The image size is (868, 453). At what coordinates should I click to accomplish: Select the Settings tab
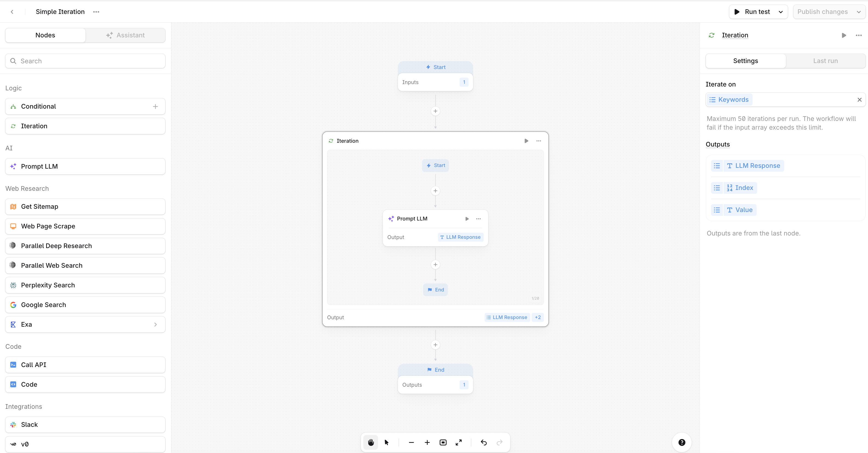[745, 61]
